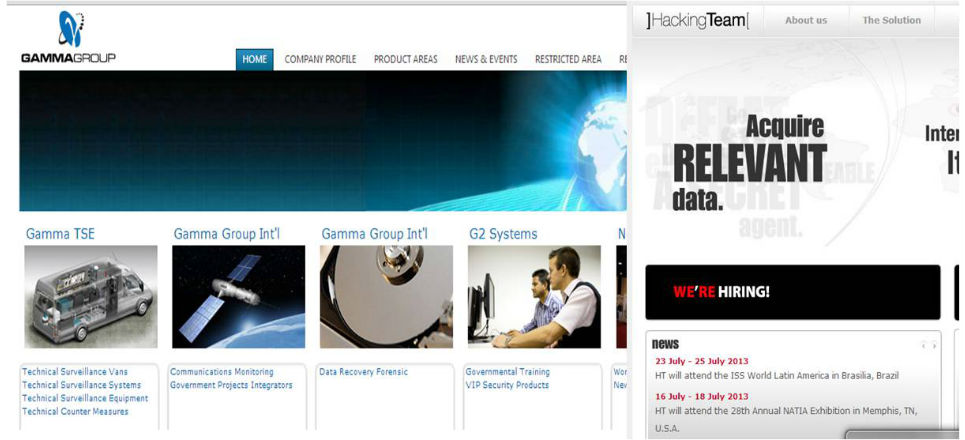Open the HOME tab on Gamma Group
965x440 pixels.
[254, 59]
